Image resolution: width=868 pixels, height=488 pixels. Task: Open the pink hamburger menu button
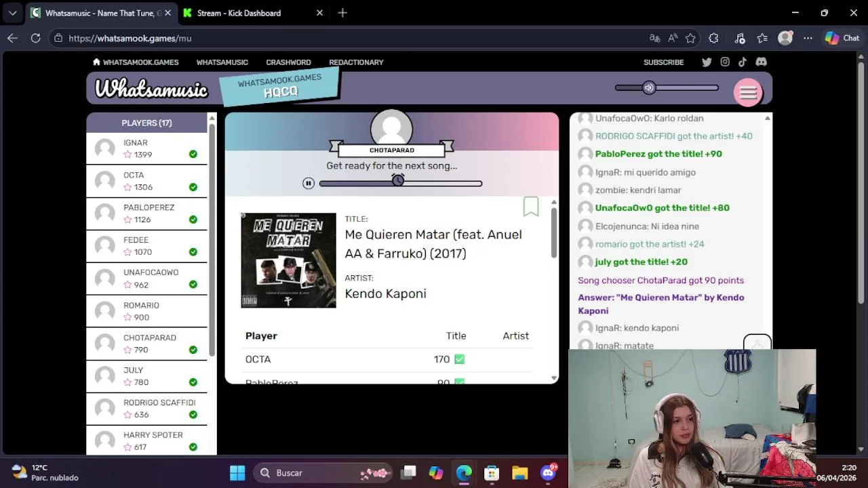click(x=748, y=93)
